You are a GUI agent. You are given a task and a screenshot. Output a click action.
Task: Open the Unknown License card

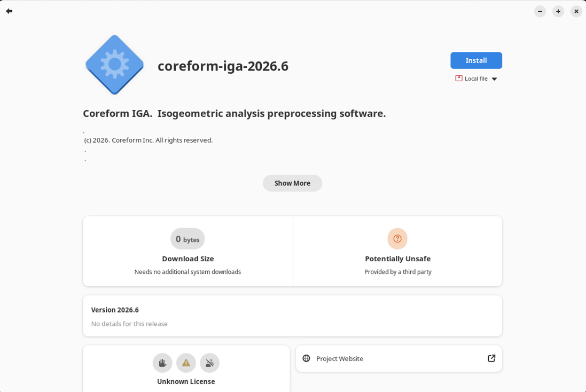186,369
